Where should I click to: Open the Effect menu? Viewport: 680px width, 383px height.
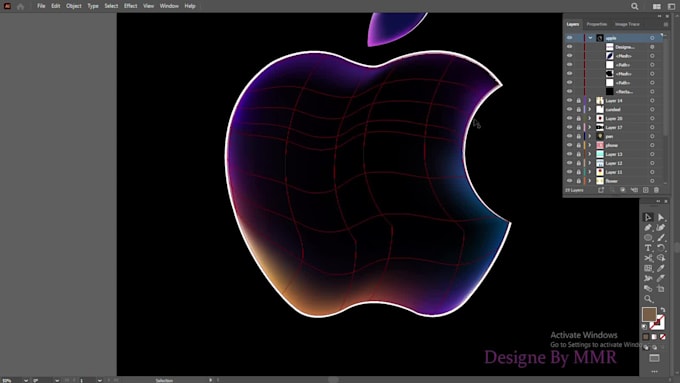click(131, 6)
